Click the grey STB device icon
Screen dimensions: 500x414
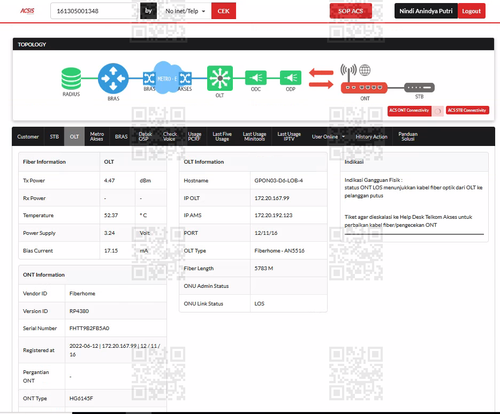[419, 88]
